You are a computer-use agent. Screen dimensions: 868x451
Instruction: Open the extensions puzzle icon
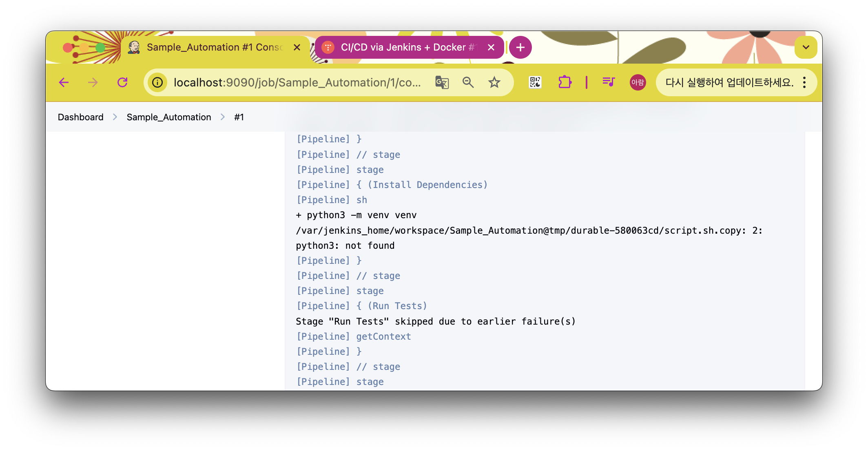click(565, 82)
